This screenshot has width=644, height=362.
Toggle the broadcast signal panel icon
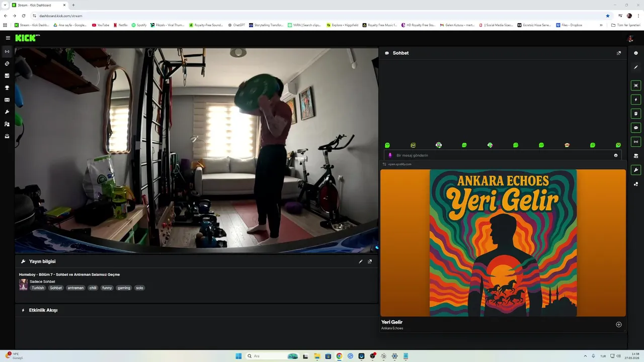pyautogui.click(x=636, y=142)
